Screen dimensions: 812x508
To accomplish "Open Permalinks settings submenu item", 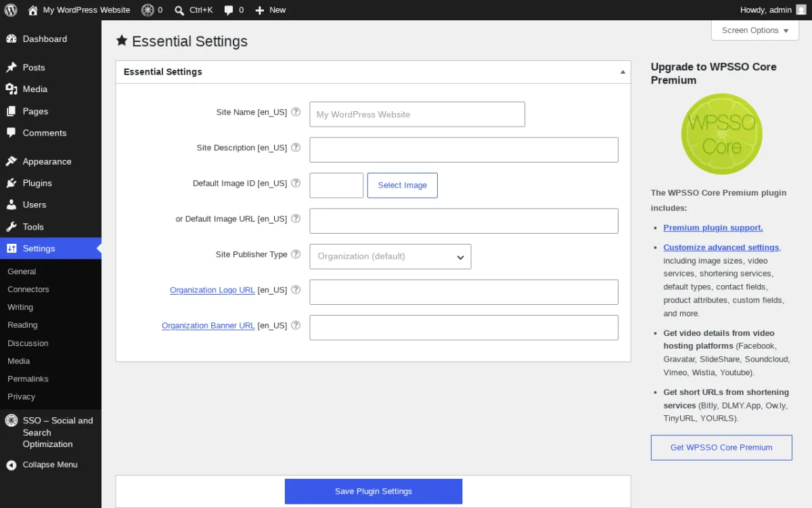I will (x=28, y=379).
